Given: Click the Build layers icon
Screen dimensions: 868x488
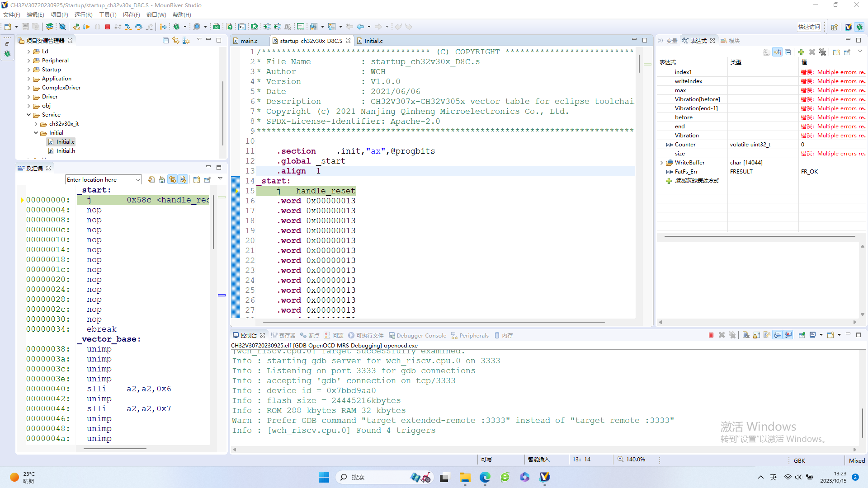Looking at the screenshot, I should [x=50, y=27].
